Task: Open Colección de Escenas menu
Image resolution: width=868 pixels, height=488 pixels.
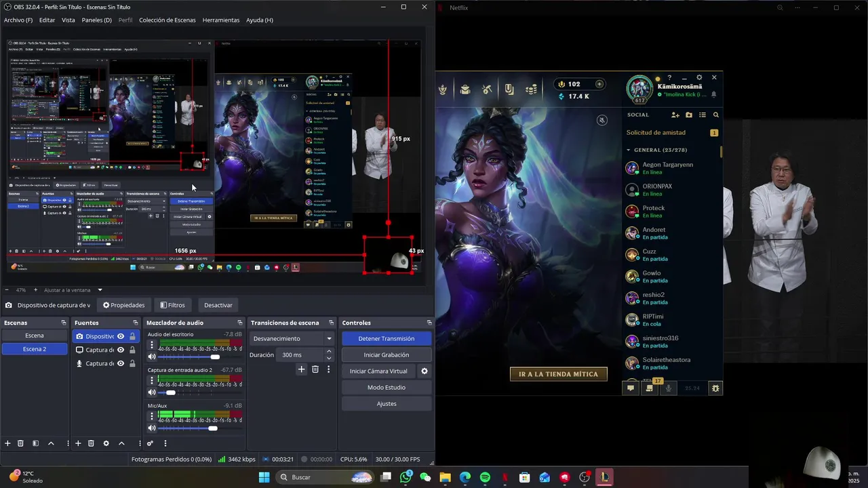Action: coord(167,20)
